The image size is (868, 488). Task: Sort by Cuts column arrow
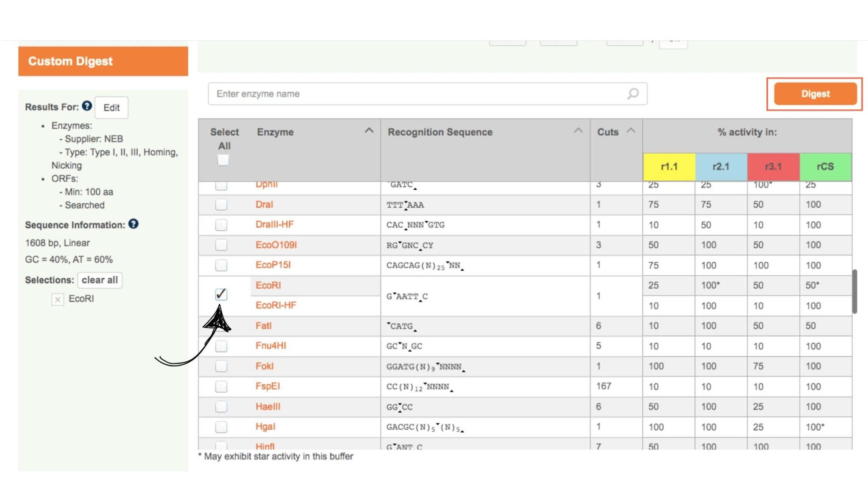(631, 130)
